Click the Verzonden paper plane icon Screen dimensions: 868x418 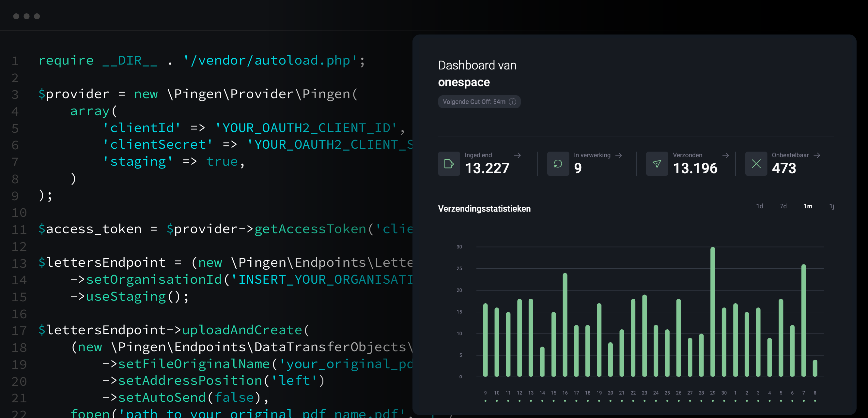657,164
